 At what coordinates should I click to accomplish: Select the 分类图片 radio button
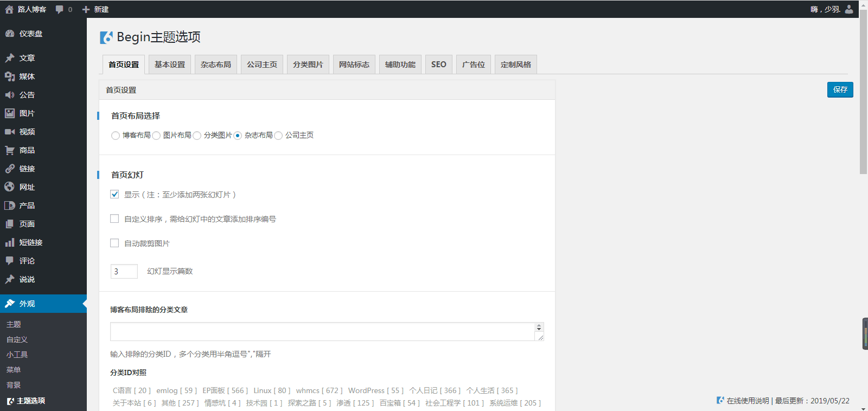tap(197, 136)
